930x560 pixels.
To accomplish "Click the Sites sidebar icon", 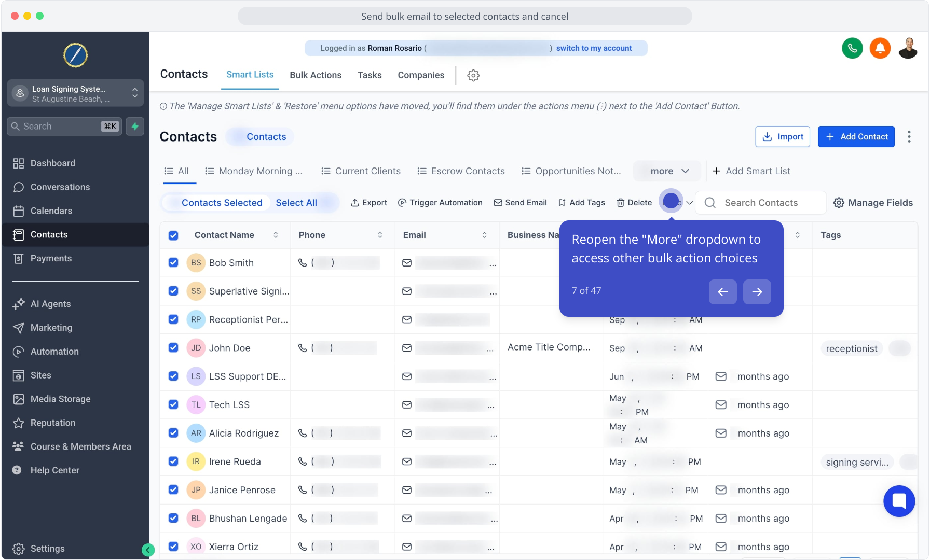I will coord(19,375).
